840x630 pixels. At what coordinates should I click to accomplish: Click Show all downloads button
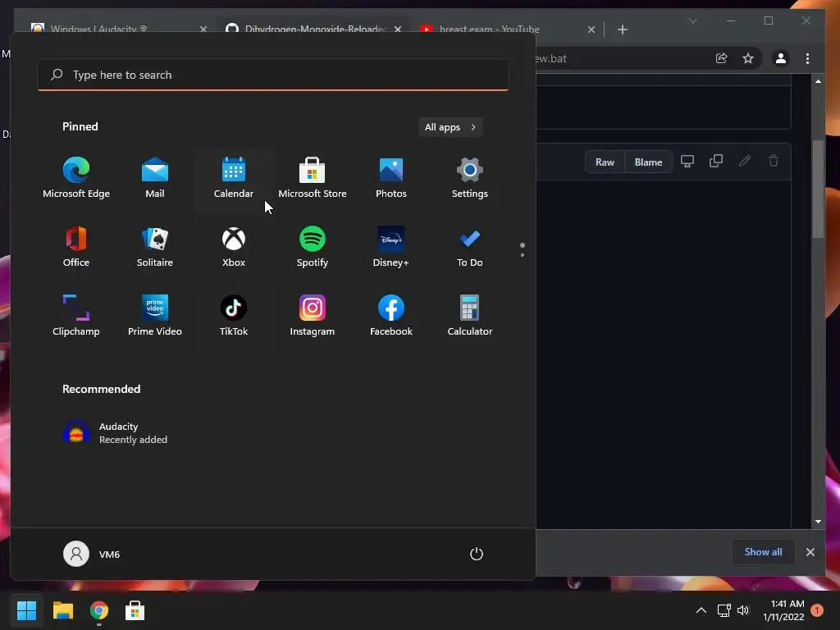(x=763, y=552)
